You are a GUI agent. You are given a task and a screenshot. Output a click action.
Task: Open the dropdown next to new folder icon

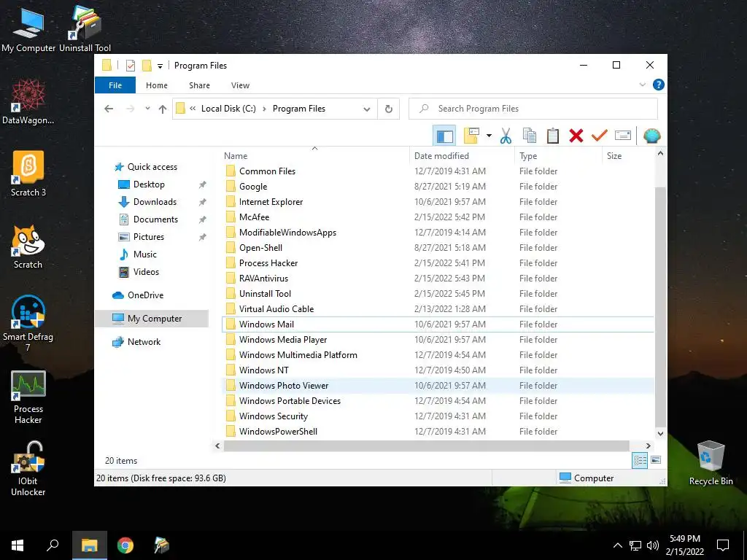[x=489, y=136]
